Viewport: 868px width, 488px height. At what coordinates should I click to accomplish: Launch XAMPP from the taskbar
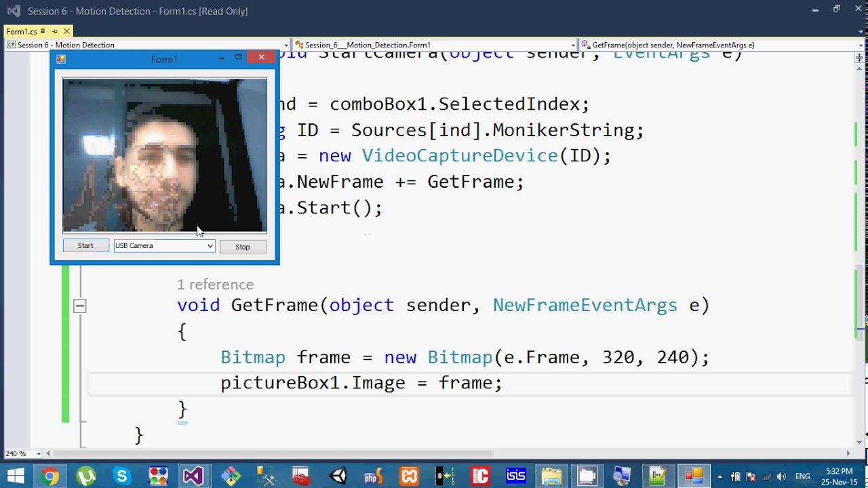[x=409, y=476]
